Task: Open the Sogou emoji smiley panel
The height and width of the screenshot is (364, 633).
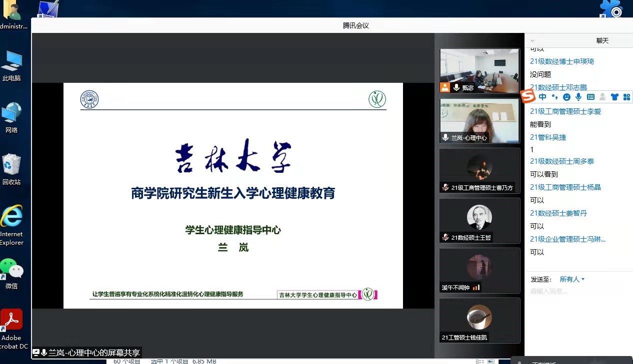Action: coord(566,97)
